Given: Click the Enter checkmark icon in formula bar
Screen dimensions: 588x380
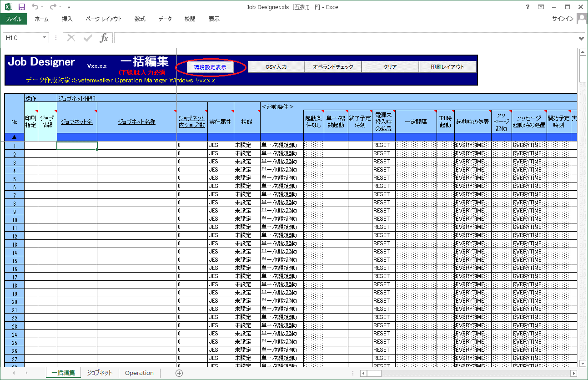Looking at the screenshot, I should pos(88,38).
